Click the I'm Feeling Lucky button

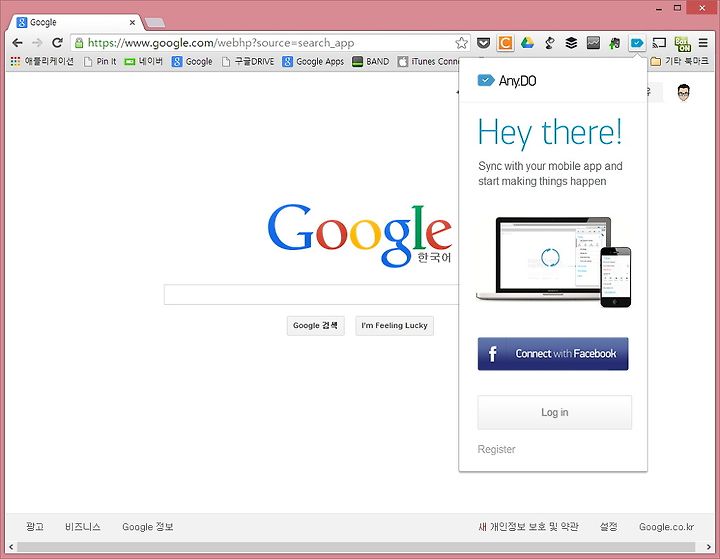(x=394, y=326)
